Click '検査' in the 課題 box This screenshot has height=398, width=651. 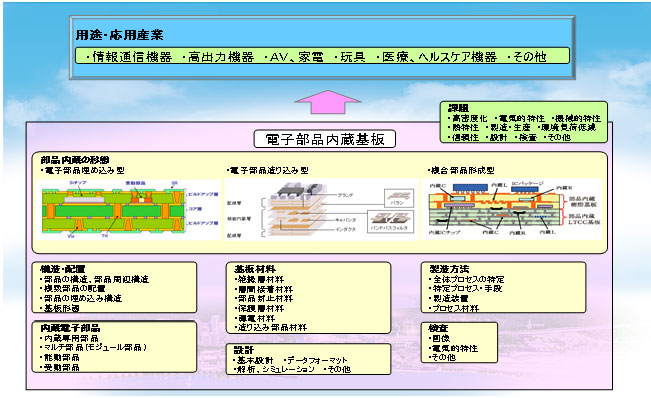click(528, 137)
